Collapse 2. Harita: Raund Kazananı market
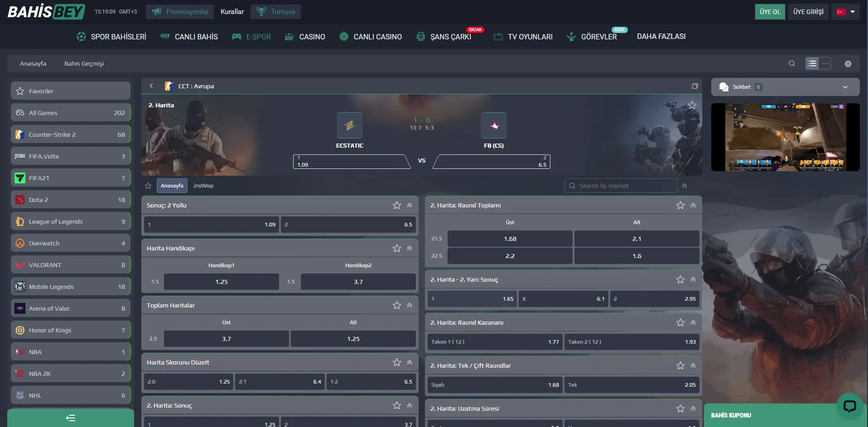Viewport: 868px width, 427px height. point(693,322)
